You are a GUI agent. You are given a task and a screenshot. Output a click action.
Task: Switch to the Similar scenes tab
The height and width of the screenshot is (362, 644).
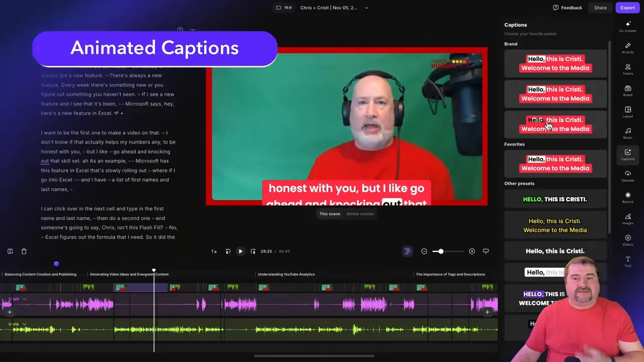point(360,214)
